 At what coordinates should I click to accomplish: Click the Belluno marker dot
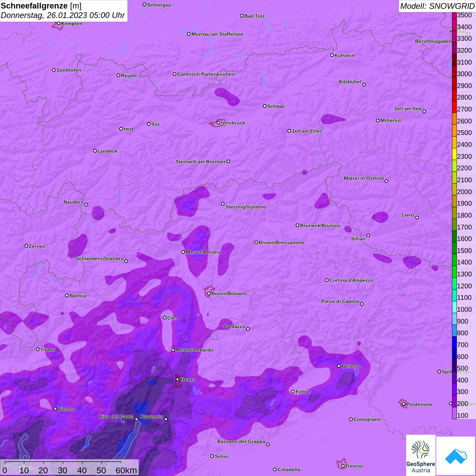point(339,366)
